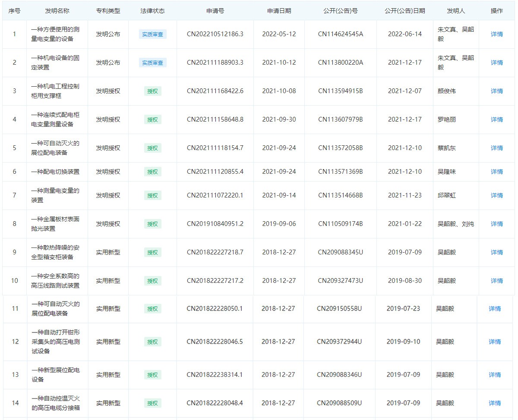
Task: Click the 授权 status badge in row 3
Action: click(152, 91)
